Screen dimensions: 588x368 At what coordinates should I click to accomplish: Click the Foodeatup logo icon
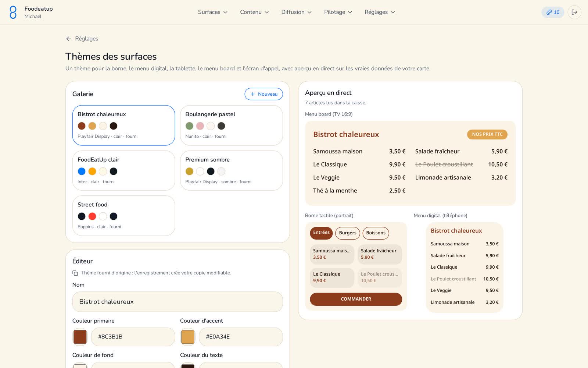coord(13,12)
